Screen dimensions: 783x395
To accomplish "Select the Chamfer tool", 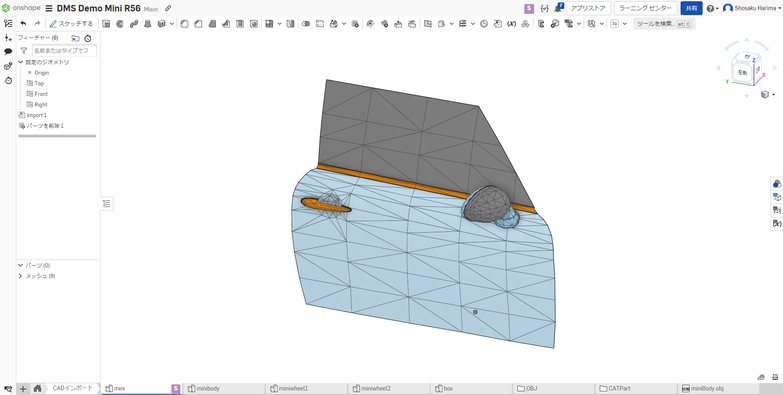I will pyautogui.click(x=198, y=23).
